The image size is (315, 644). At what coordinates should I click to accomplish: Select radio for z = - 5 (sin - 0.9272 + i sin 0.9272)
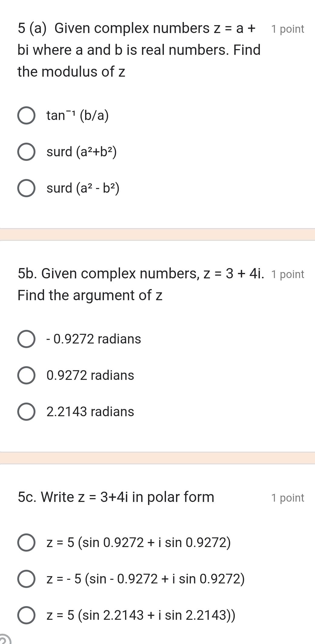[x=26, y=579]
